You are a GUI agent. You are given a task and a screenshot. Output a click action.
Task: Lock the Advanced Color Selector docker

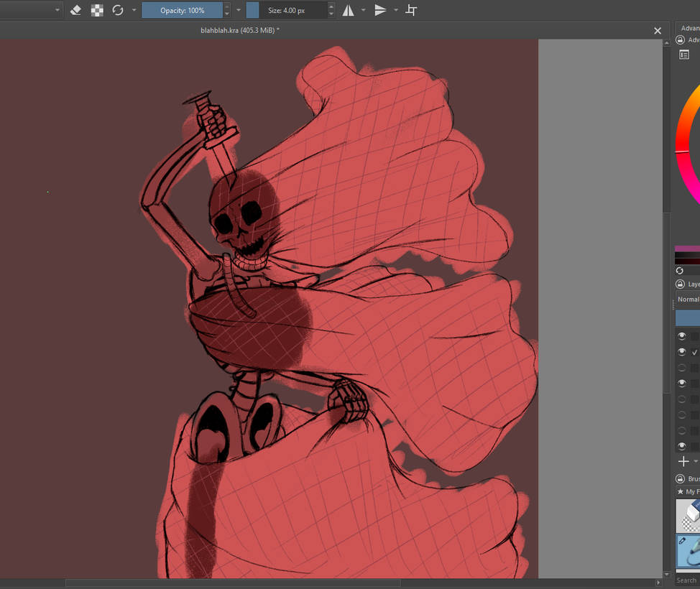click(x=680, y=40)
